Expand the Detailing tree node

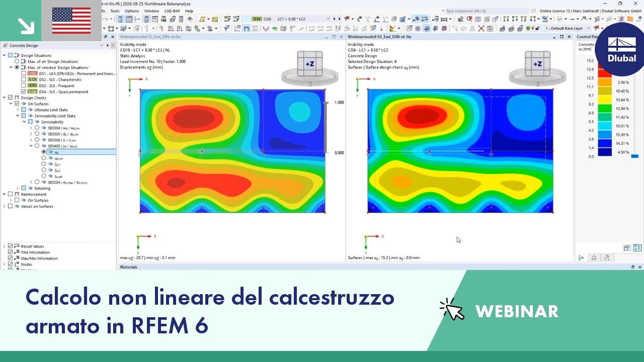coord(18,188)
